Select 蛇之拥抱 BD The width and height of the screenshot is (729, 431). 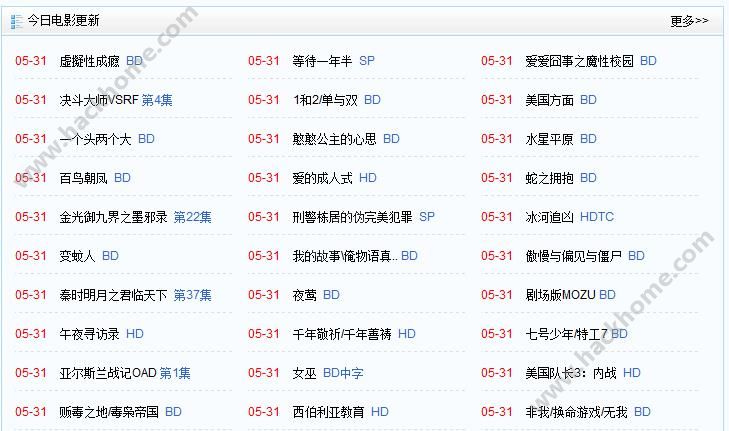pos(561,178)
